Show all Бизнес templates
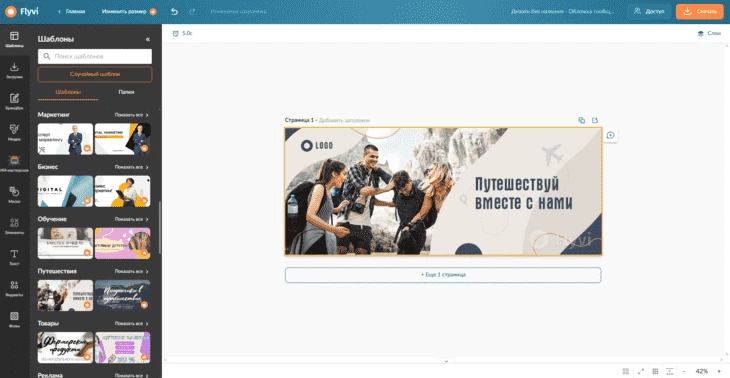 tap(132, 167)
